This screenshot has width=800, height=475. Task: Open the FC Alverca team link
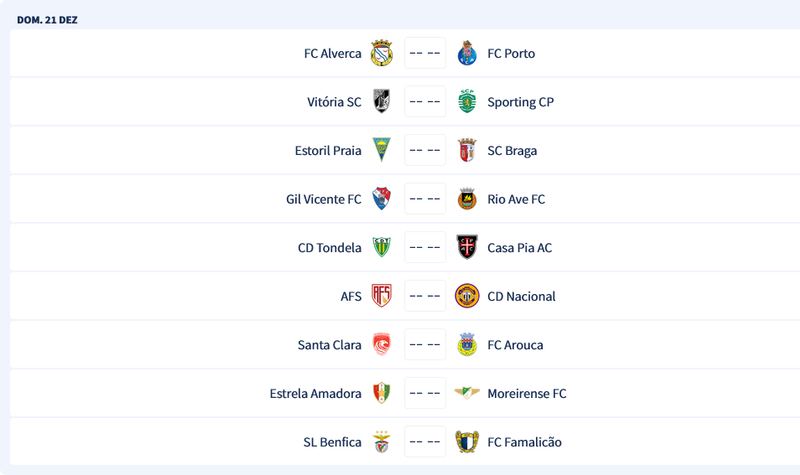332,53
